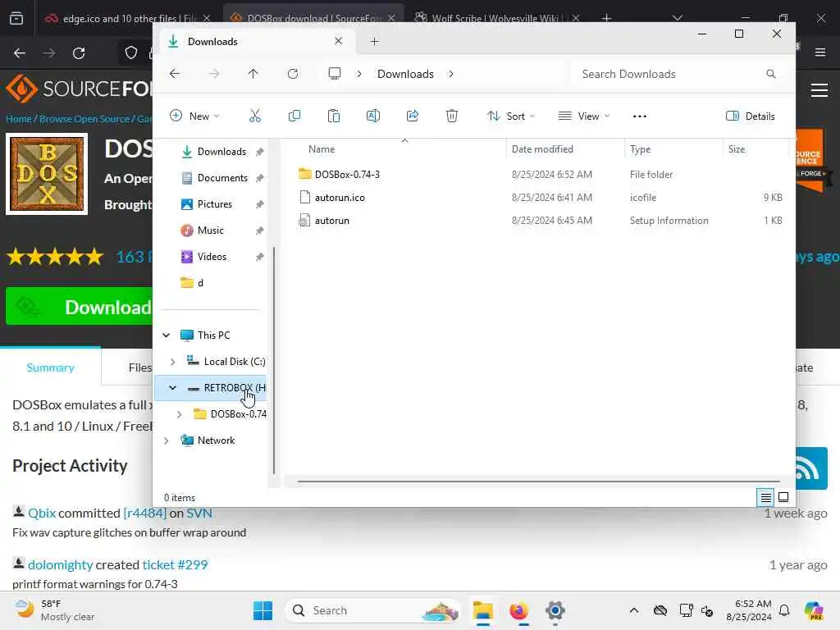Go back in the browser

click(x=20, y=53)
